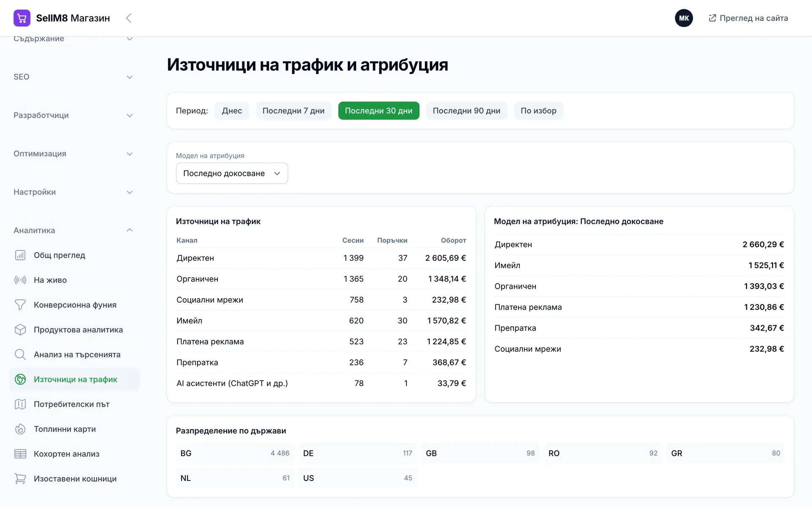Click the GR country tile
Screen dimensions: 812x508
click(726, 453)
